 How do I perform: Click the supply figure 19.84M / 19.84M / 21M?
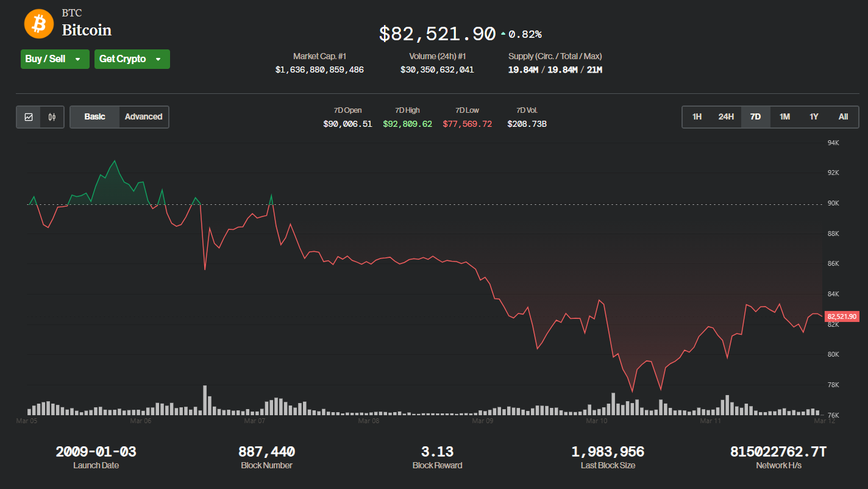[555, 70]
